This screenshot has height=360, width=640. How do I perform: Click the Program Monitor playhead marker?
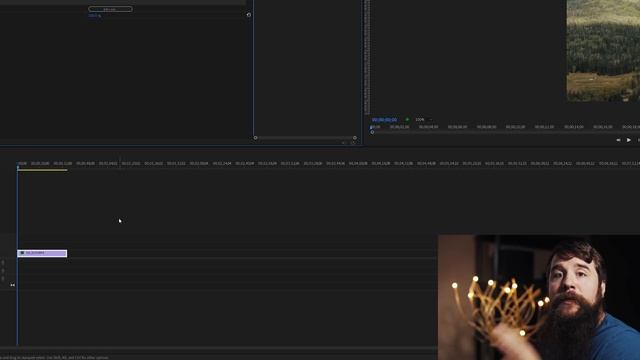tap(372, 129)
